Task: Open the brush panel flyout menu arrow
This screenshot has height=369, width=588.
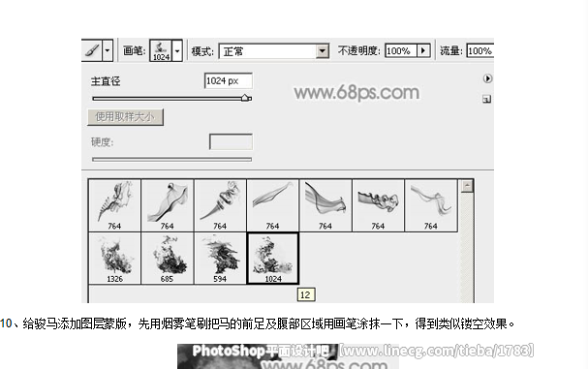Action: tap(487, 78)
